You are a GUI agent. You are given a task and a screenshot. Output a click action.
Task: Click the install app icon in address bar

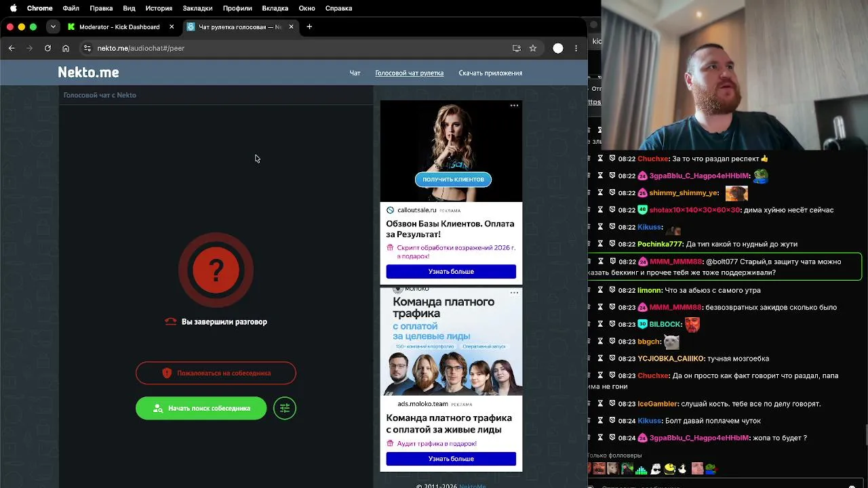pyautogui.click(x=517, y=48)
